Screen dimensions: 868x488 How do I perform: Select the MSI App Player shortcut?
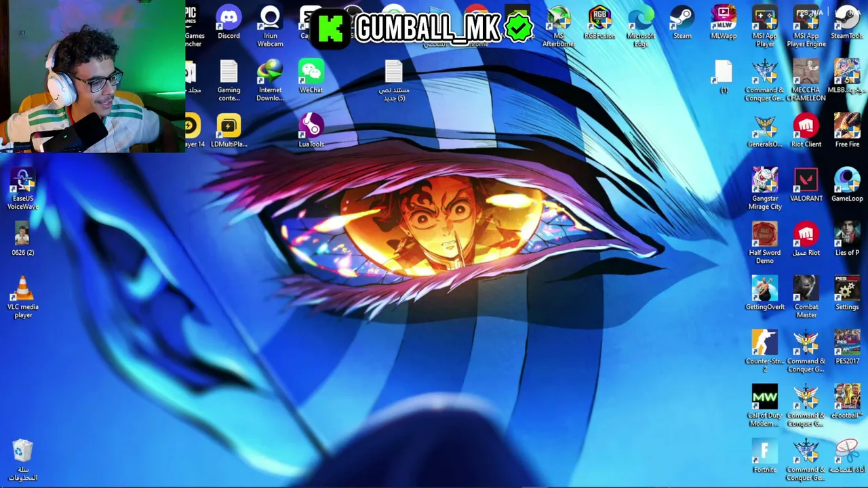(x=765, y=26)
